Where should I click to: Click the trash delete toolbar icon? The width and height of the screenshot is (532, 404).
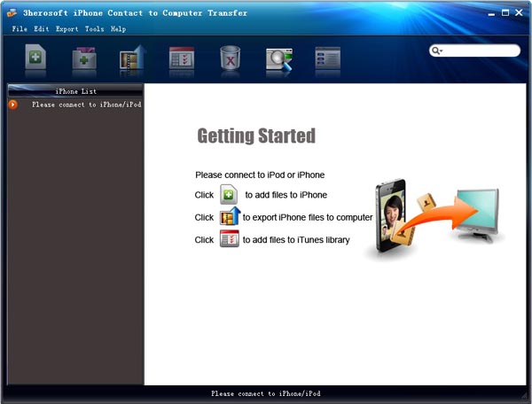tap(231, 59)
